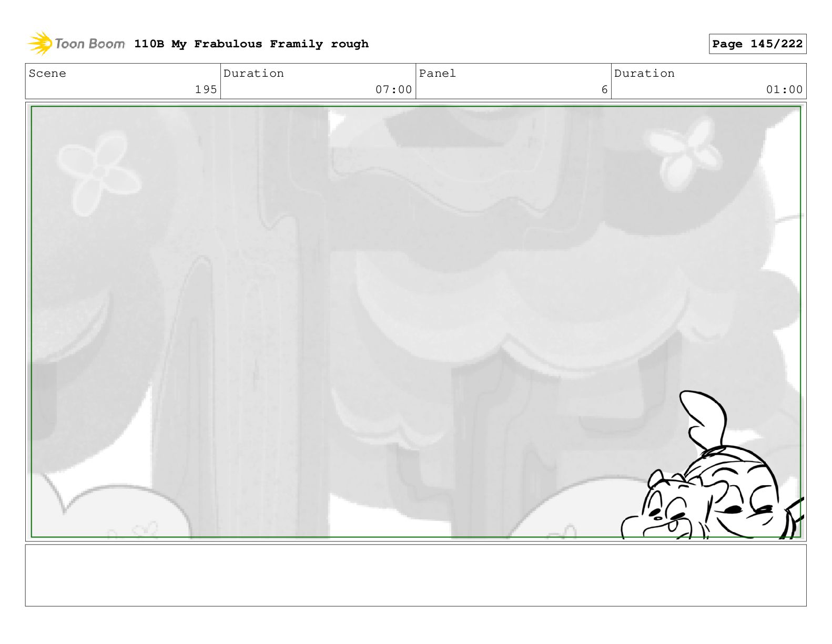832x644 pixels.
Task: Select the 'Panel' label
Action: click(438, 74)
